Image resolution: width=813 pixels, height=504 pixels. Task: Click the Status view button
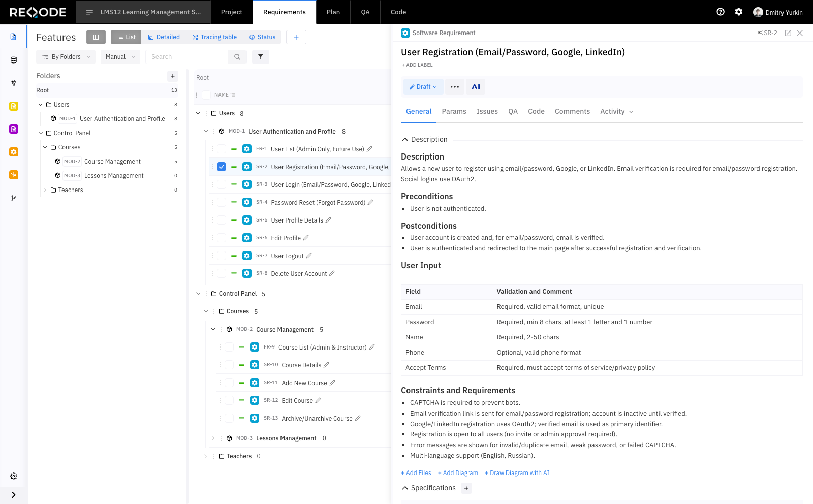click(262, 37)
